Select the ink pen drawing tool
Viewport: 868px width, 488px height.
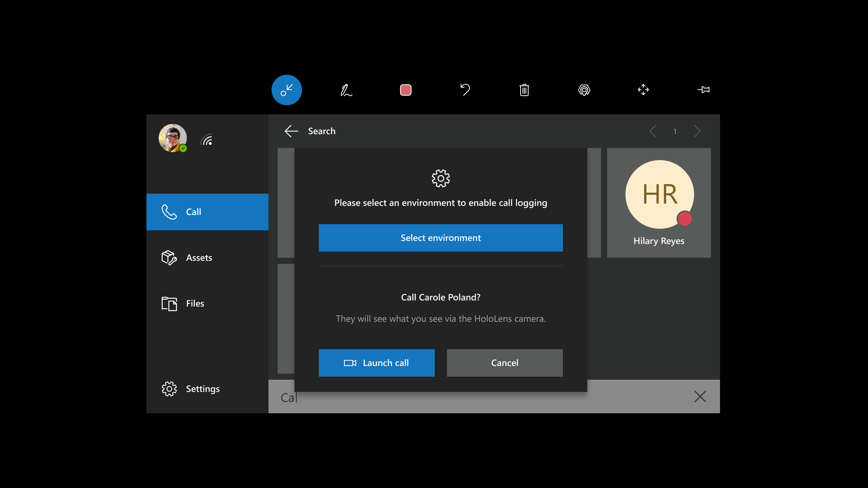pos(346,90)
